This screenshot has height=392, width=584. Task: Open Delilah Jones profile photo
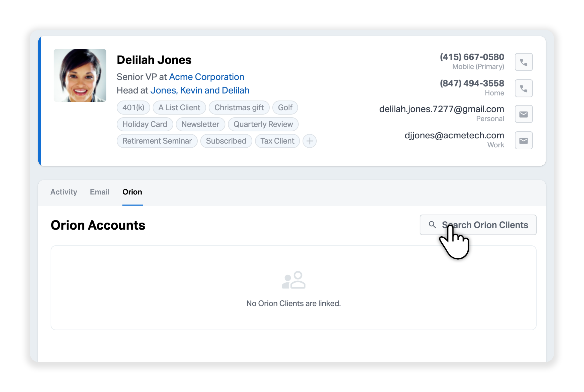pyautogui.click(x=80, y=75)
